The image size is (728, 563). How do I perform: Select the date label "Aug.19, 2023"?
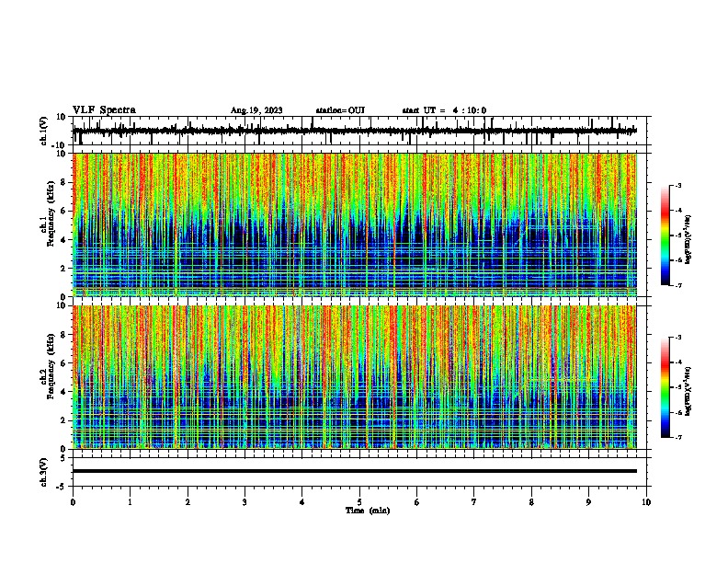pos(256,110)
